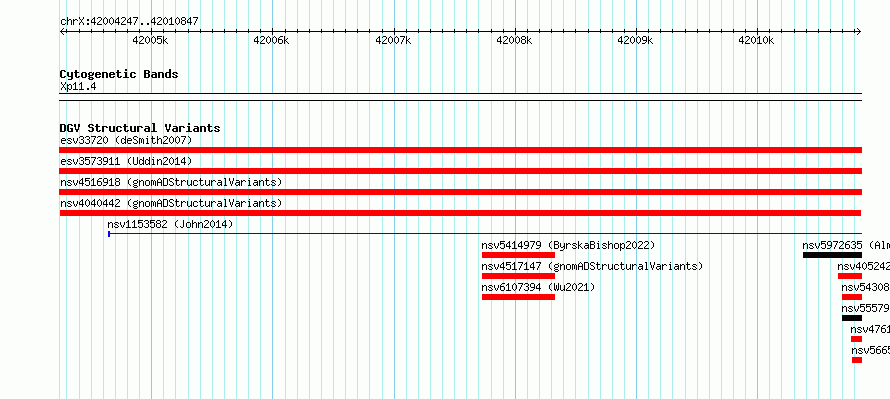890x399 pixels.
Task: Click the 42008k ruler label
Action: click(x=514, y=40)
